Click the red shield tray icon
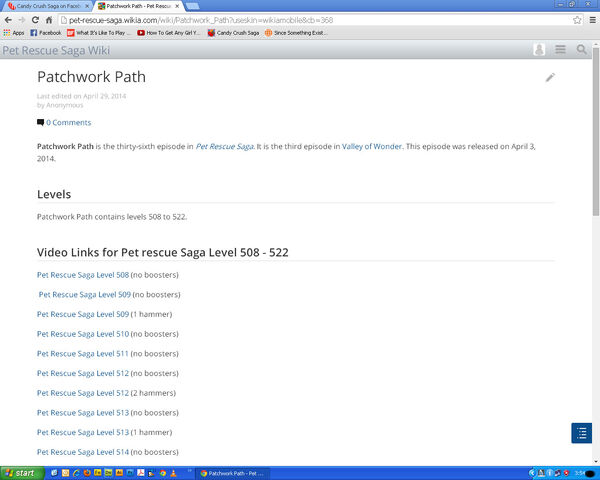Image resolution: width=600 pixels, height=480 pixels. click(566, 473)
